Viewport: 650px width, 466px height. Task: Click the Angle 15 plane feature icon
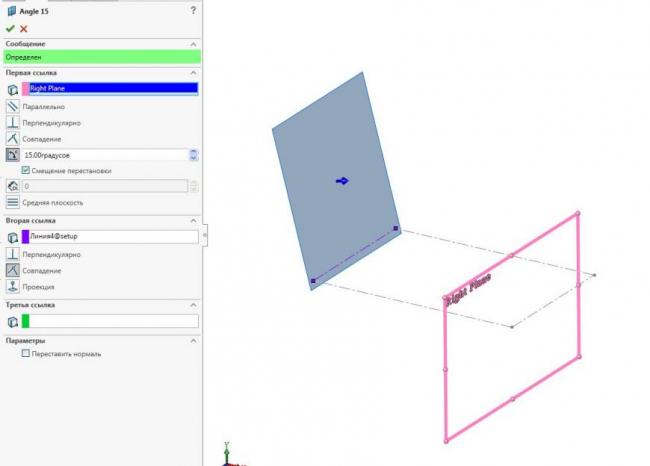12,11
